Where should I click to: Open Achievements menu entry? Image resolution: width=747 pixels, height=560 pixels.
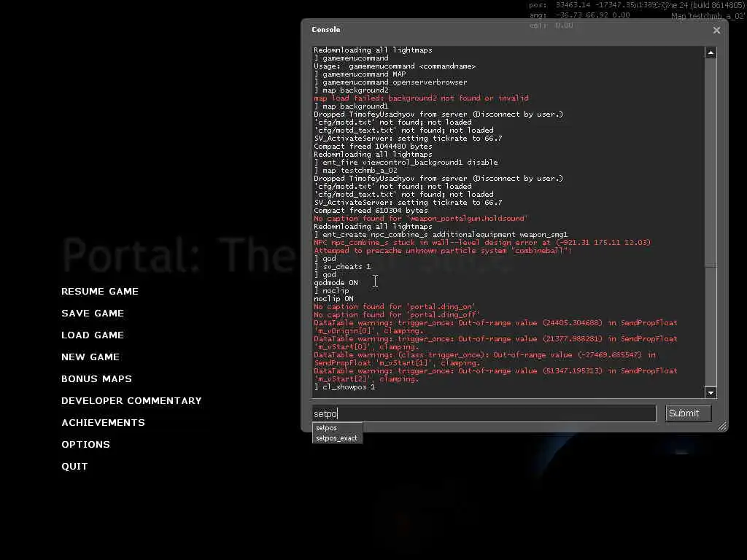[103, 423]
